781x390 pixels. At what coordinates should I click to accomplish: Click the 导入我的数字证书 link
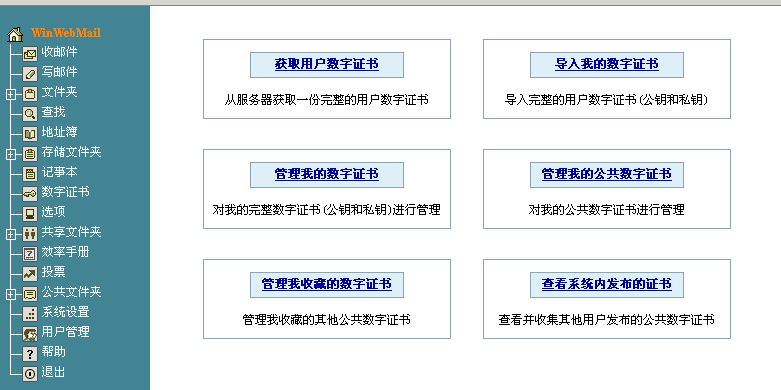(607, 64)
